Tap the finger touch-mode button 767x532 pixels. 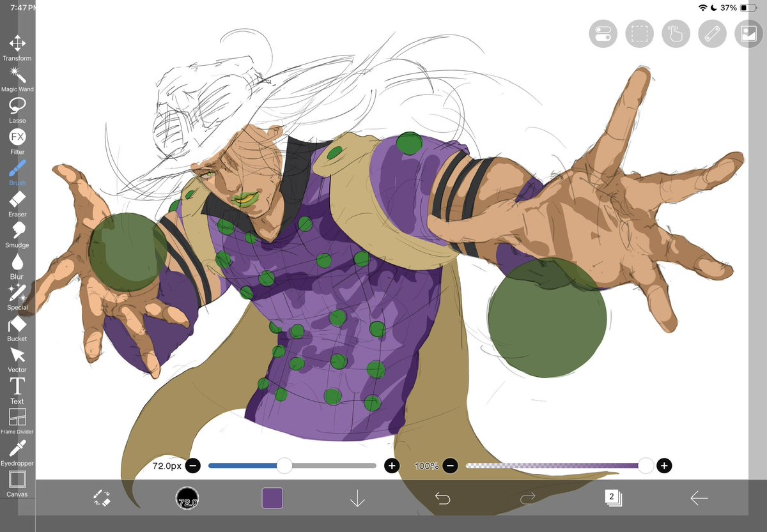676,34
